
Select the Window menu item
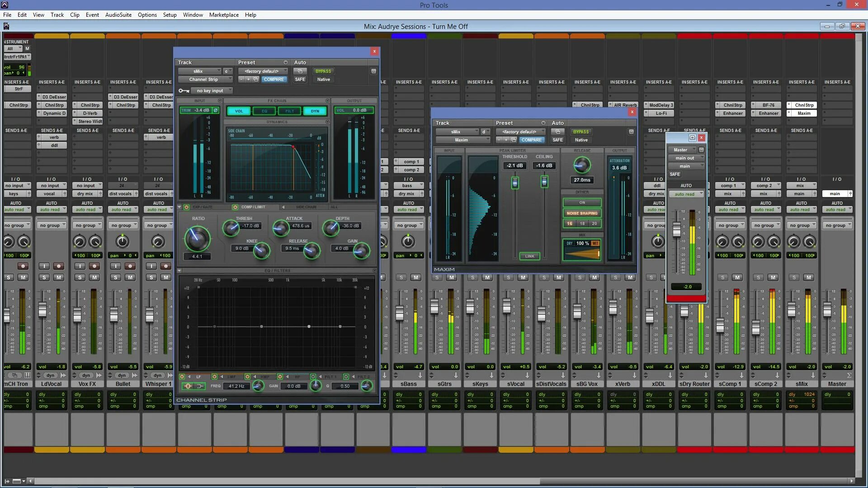(x=193, y=15)
